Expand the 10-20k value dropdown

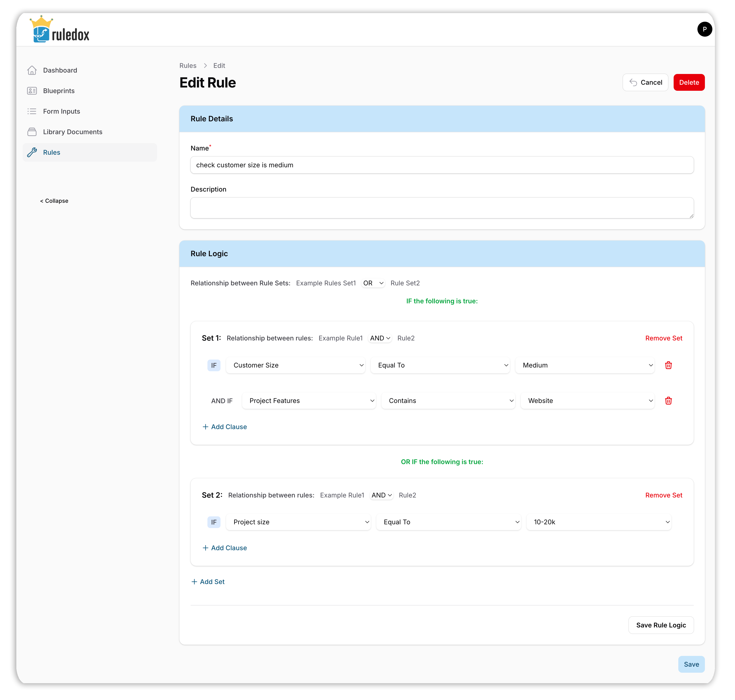point(598,522)
